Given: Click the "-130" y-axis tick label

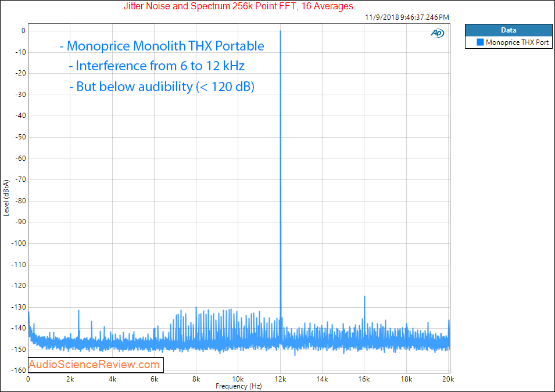Looking at the screenshot, I should pyautogui.click(x=19, y=307).
